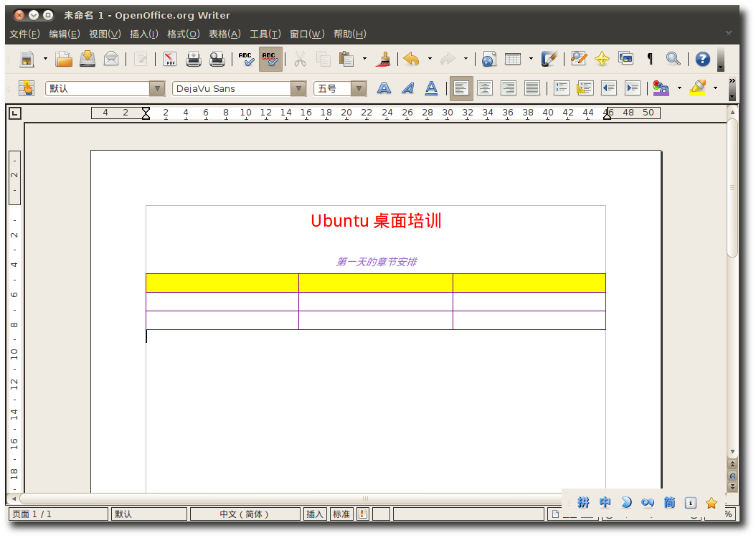Enable Align Left paragraph alignment
The image size is (756, 538).
pyautogui.click(x=461, y=88)
